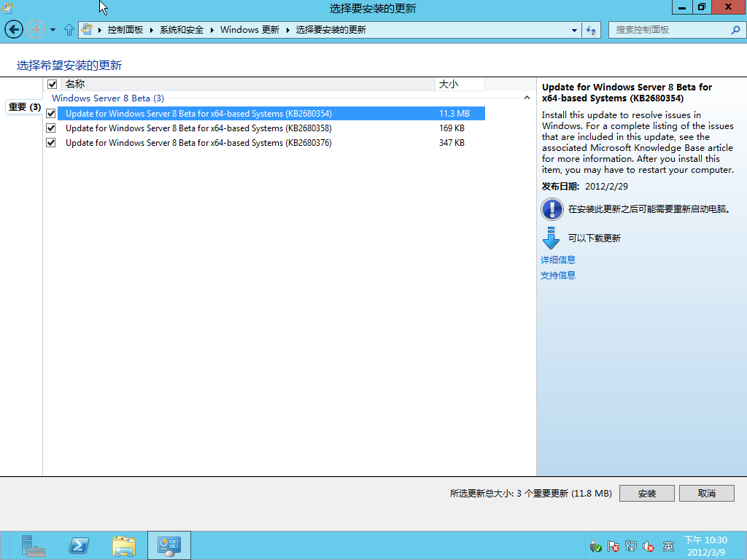Click the control panel icon in address bar
The image size is (747, 560).
click(87, 29)
